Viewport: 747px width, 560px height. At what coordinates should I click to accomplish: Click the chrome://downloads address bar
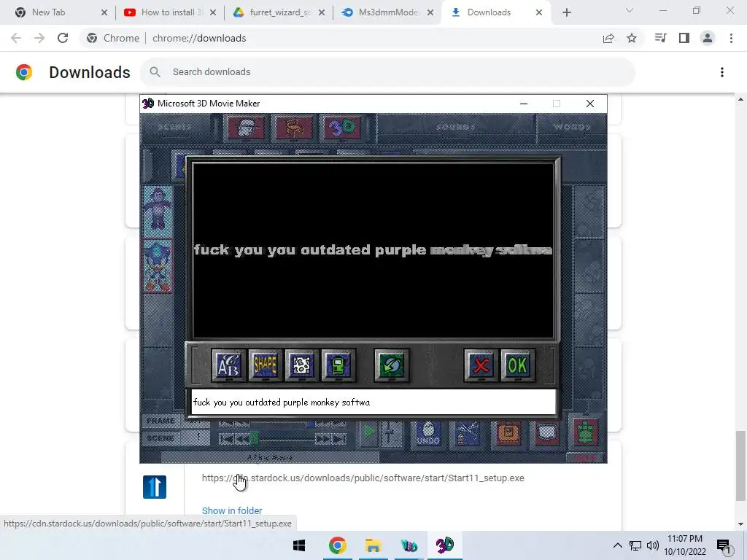click(x=199, y=38)
